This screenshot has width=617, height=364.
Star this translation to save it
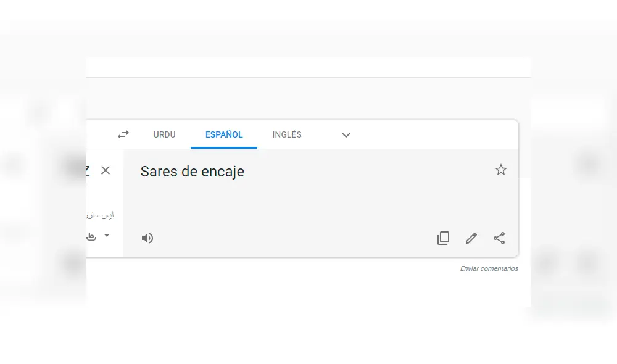[501, 170]
